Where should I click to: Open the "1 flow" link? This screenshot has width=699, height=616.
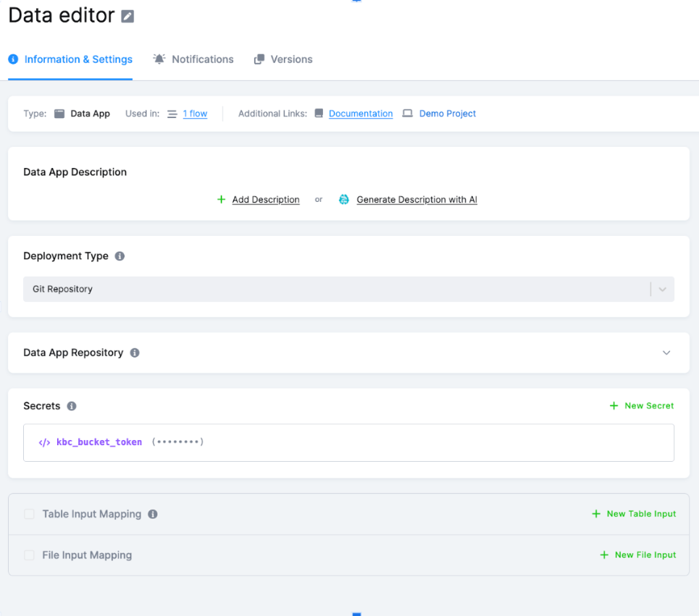pyautogui.click(x=196, y=114)
